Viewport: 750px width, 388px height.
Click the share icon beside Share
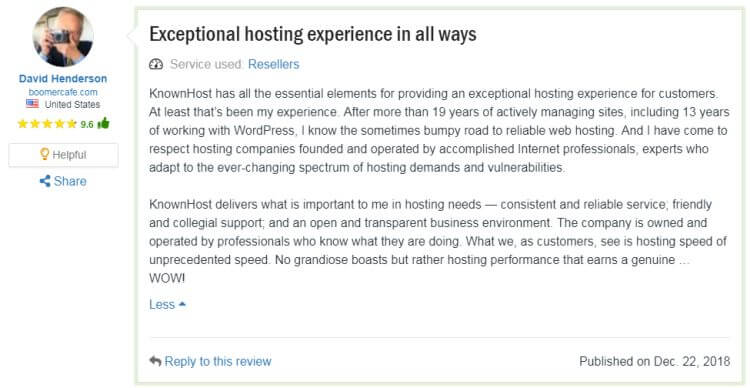45,181
